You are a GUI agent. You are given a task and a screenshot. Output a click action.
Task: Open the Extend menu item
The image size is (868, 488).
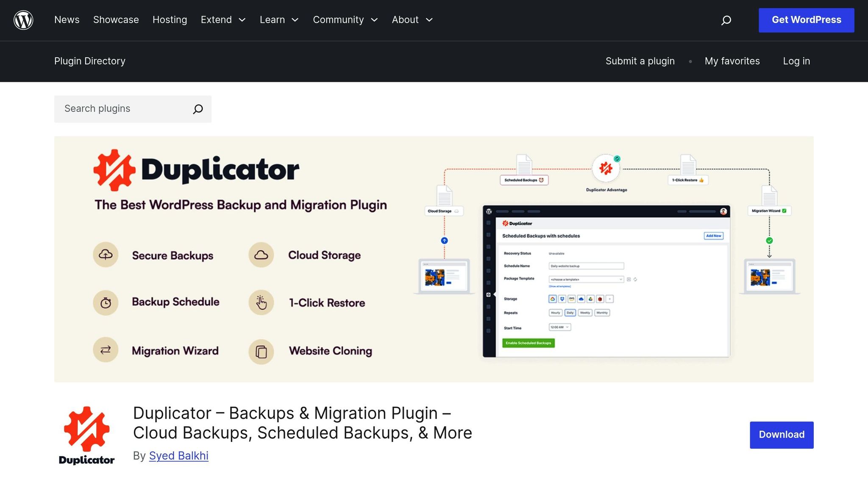[x=216, y=20]
